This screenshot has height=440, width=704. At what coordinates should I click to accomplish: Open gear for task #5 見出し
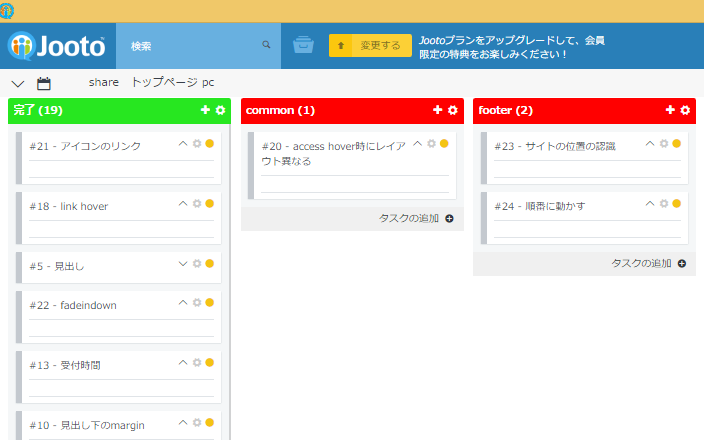(197, 264)
